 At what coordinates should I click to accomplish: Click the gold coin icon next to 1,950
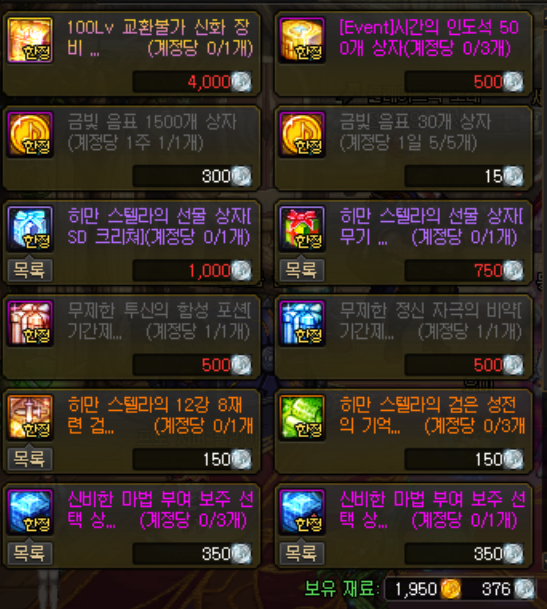(x=450, y=589)
